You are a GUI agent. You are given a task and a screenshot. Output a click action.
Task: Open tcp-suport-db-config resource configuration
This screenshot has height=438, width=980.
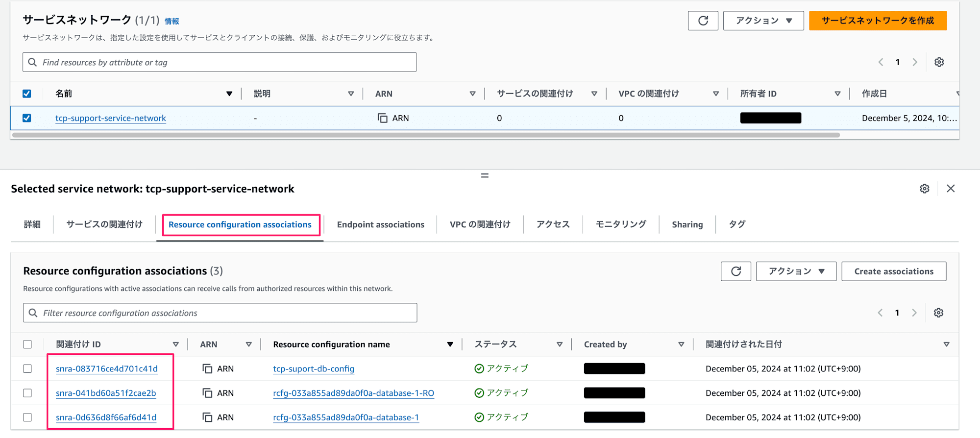point(314,369)
